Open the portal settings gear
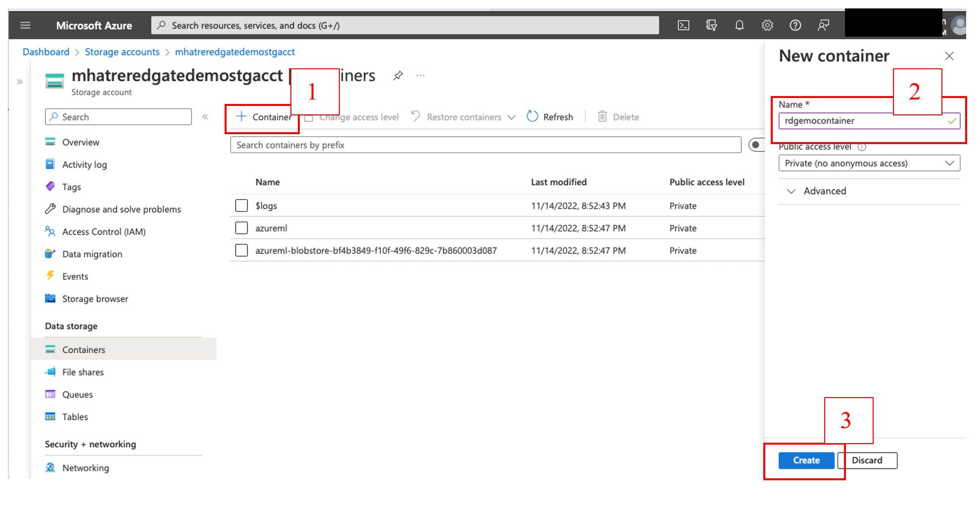This screenshot has width=980, height=509. [767, 25]
